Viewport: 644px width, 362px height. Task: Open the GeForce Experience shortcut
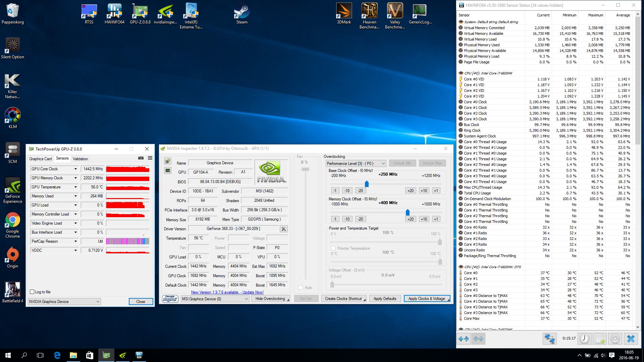click(13, 190)
